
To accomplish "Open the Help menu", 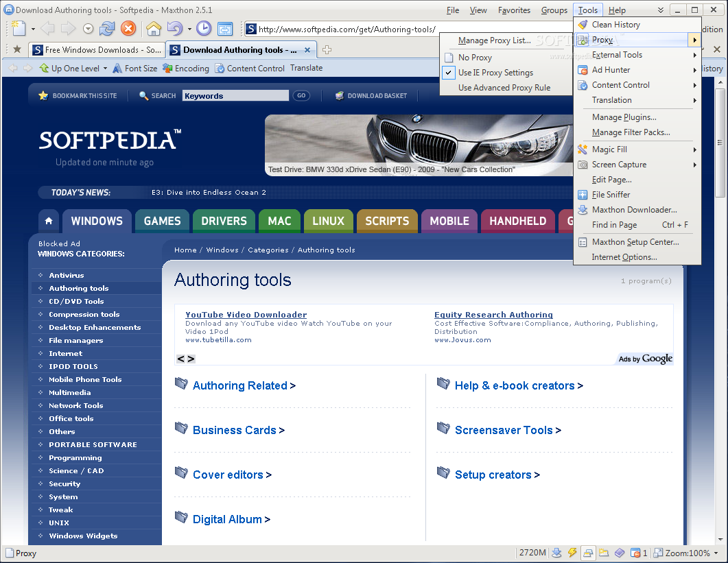I will [x=617, y=10].
